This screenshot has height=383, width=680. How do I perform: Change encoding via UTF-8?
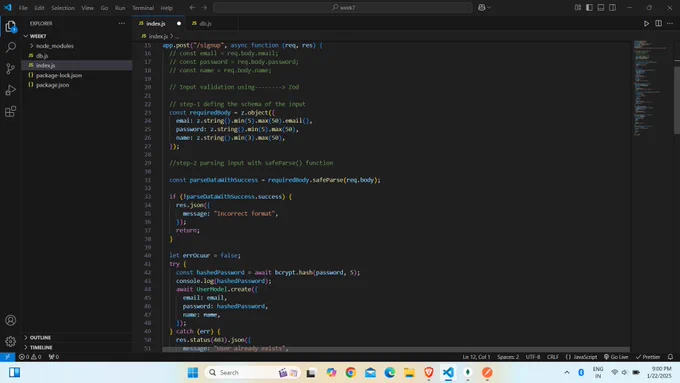click(533, 357)
